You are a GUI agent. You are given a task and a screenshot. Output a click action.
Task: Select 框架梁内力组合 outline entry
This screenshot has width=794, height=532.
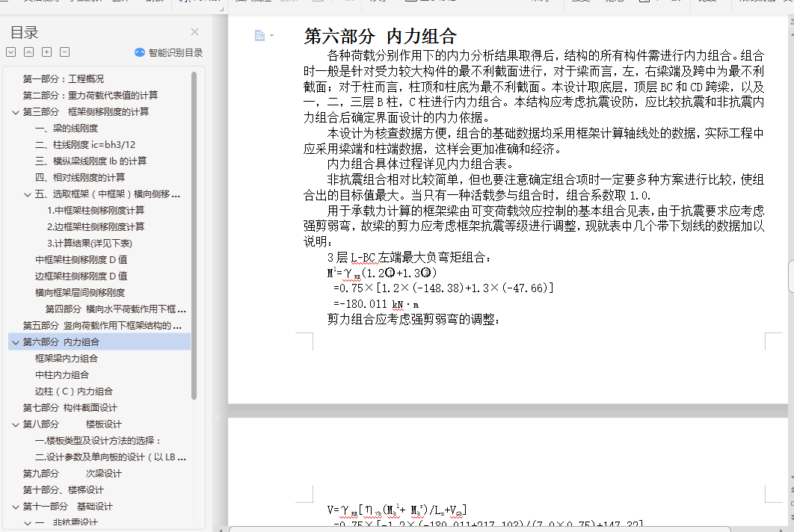point(67,359)
